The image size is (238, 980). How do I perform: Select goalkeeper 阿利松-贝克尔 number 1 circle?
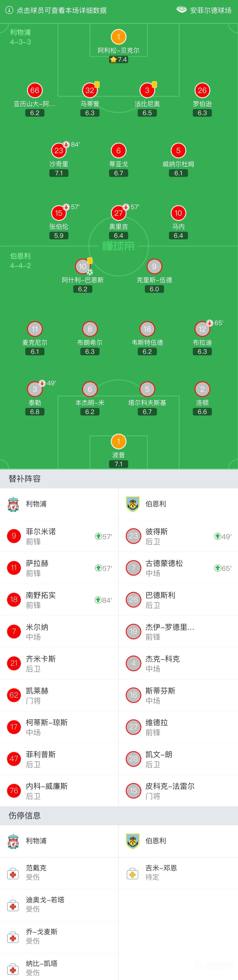(118, 37)
